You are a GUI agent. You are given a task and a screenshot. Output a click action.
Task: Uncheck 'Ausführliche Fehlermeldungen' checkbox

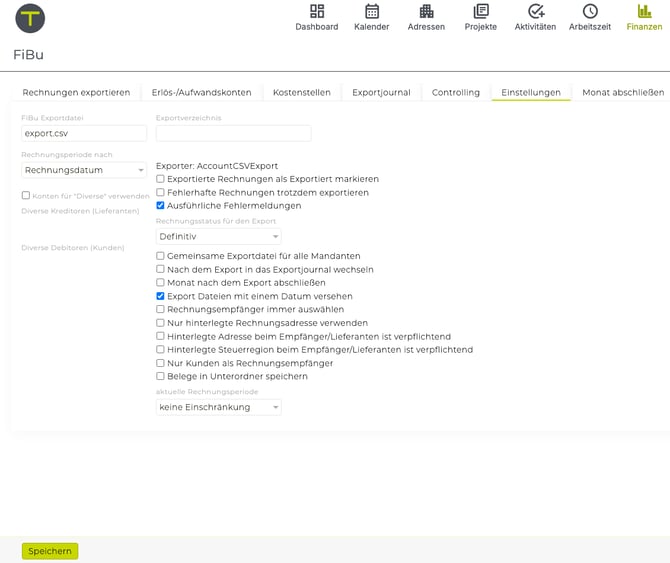pyautogui.click(x=161, y=205)
